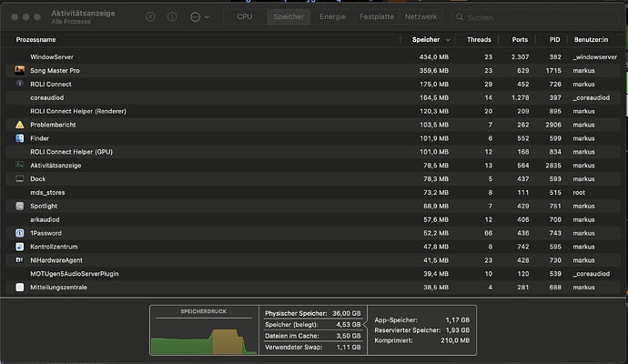
Task: Sort by the PID column header
Action: point(553,40)
